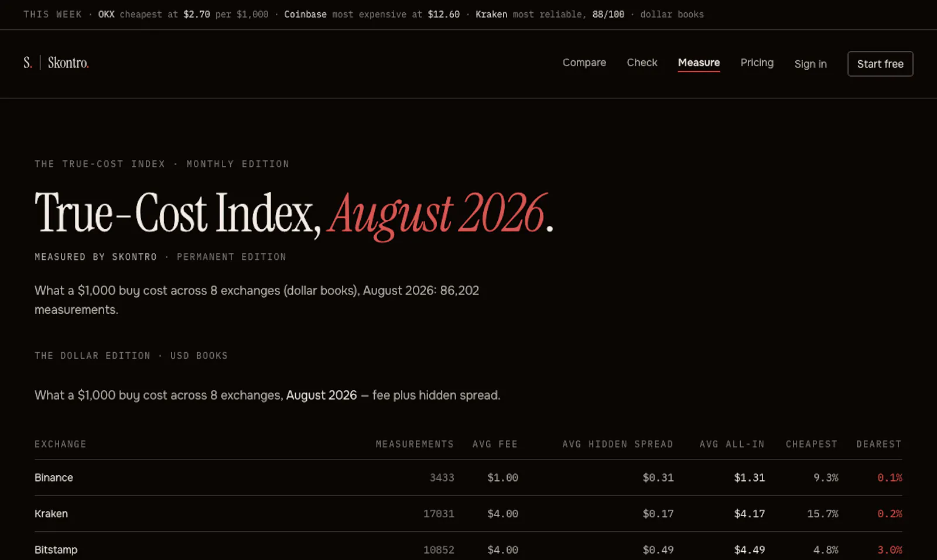This screenshot has height=560, width=937.
Task: Click the Exchange column header
Action: coord(60,444)
